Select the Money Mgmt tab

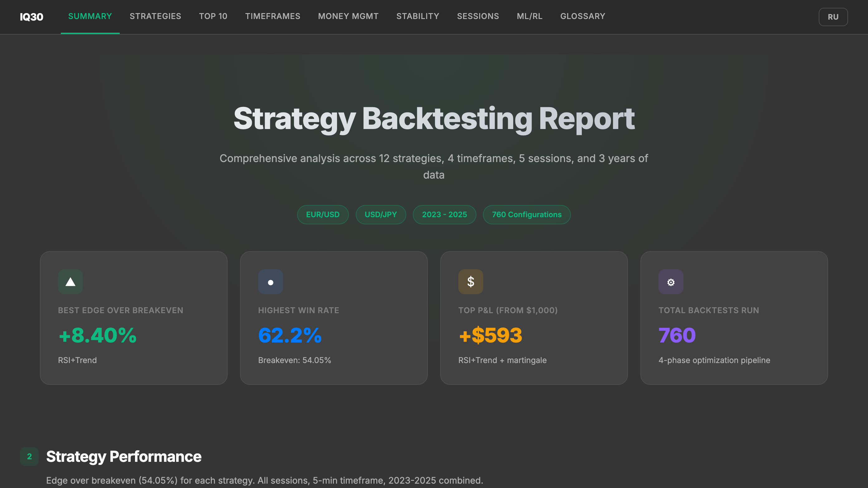click(348, 16)
